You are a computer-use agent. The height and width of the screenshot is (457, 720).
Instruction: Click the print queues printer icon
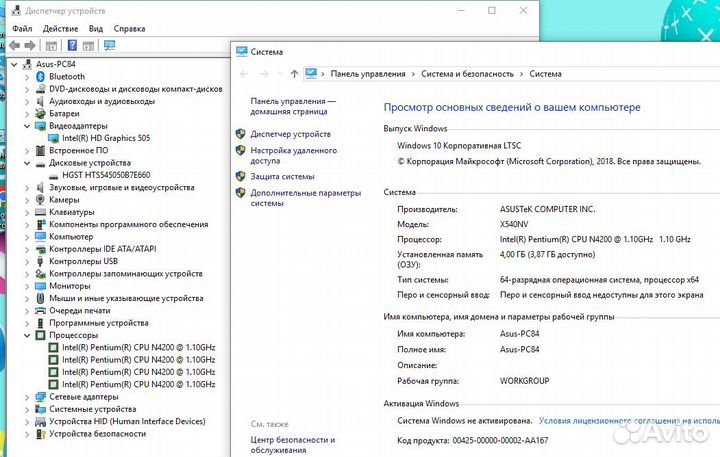point(40,310)
